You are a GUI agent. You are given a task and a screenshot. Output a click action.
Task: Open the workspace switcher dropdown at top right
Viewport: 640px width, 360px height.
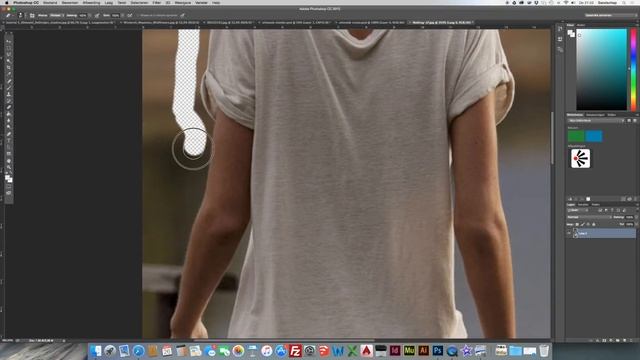610,16
